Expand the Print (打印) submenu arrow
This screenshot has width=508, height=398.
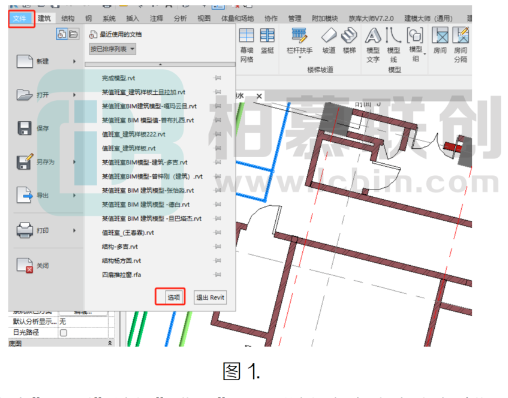[x=74, y=230]
